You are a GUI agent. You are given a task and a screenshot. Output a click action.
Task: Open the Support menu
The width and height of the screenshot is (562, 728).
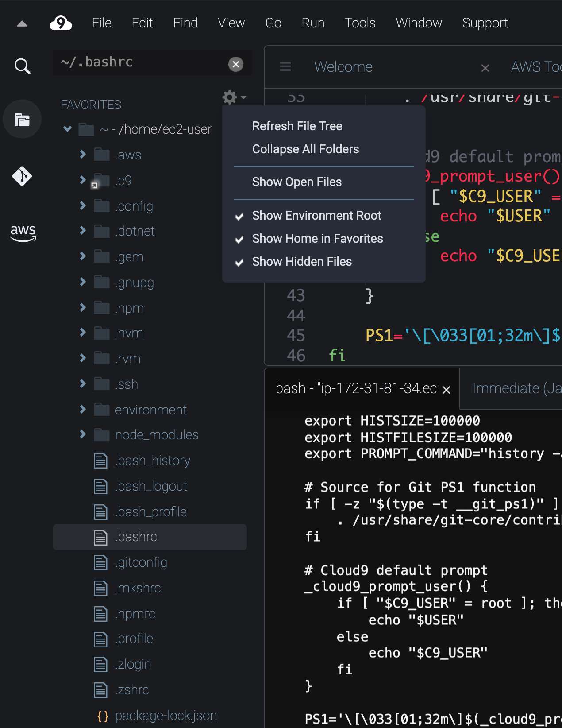485,23
